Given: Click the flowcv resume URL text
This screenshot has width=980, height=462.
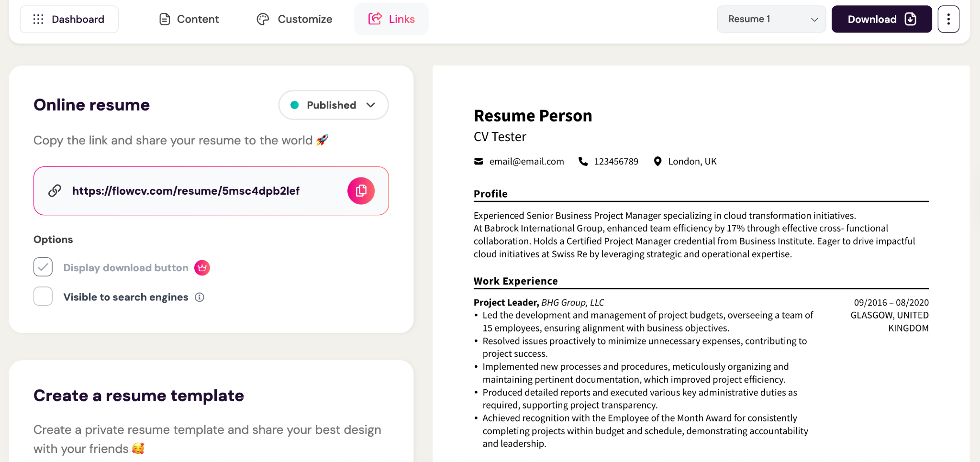Looking at the screenshot, I should [186, 191].
